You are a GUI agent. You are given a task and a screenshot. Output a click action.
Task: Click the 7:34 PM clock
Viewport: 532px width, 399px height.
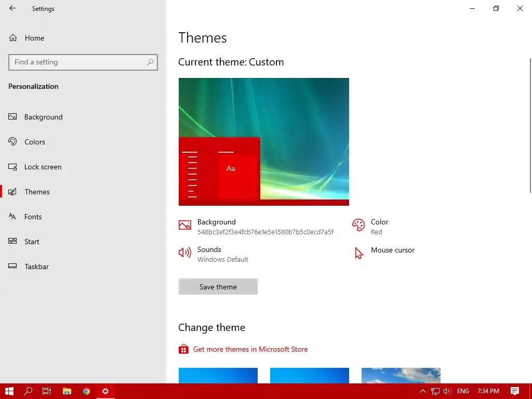488,391
